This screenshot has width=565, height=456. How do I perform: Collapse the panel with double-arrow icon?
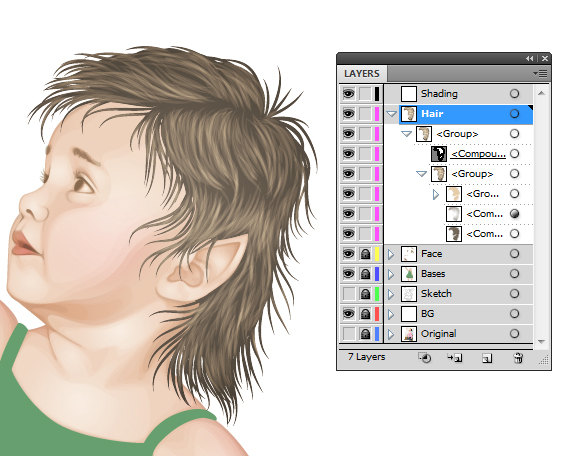[x=529, y=58]
